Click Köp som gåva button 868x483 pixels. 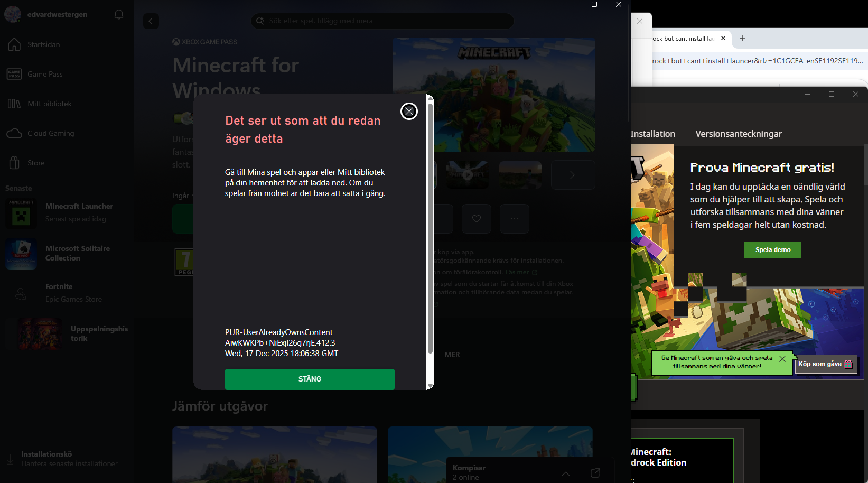pyautogui.click(x=826, y=364)
